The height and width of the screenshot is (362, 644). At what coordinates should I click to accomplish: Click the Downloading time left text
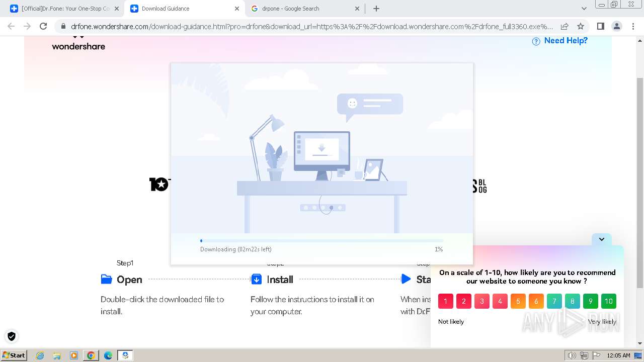[236, 249]
